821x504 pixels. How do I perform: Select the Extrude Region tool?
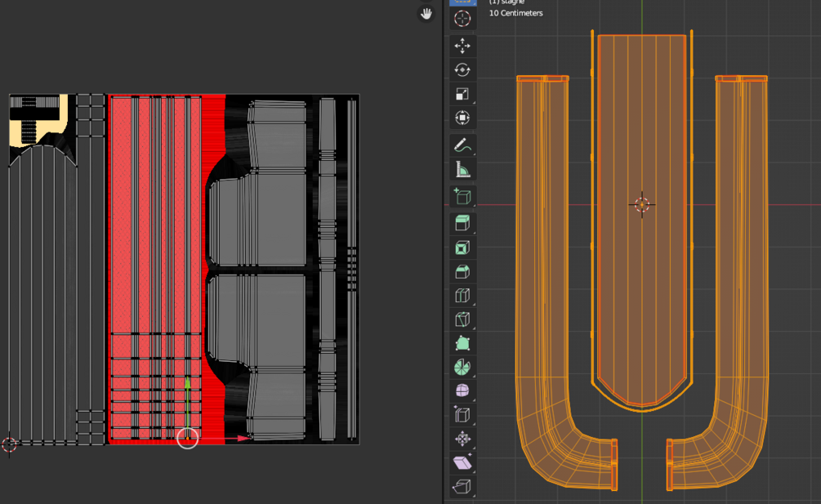[462, 223]
